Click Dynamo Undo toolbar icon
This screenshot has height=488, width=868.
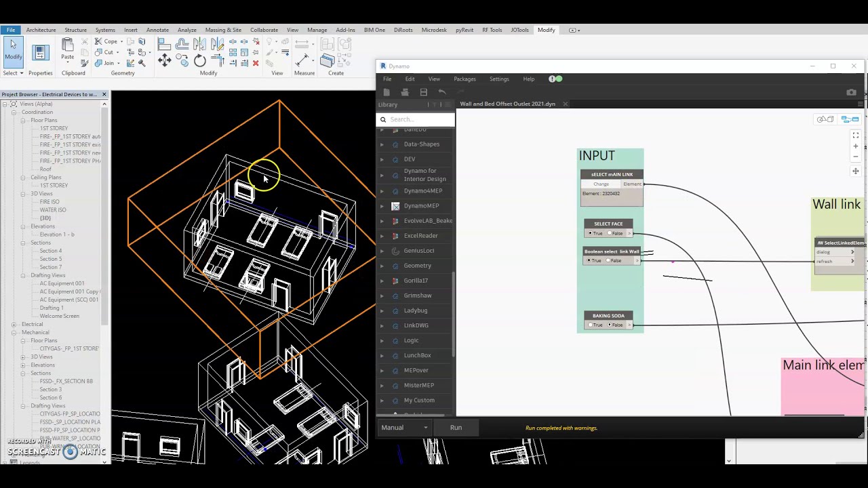pyautogui.click(x=441, y=92)
